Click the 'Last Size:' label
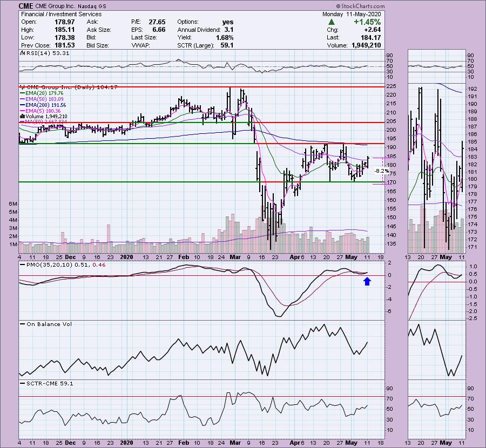The image size is (486, 448). click(144, 37)
